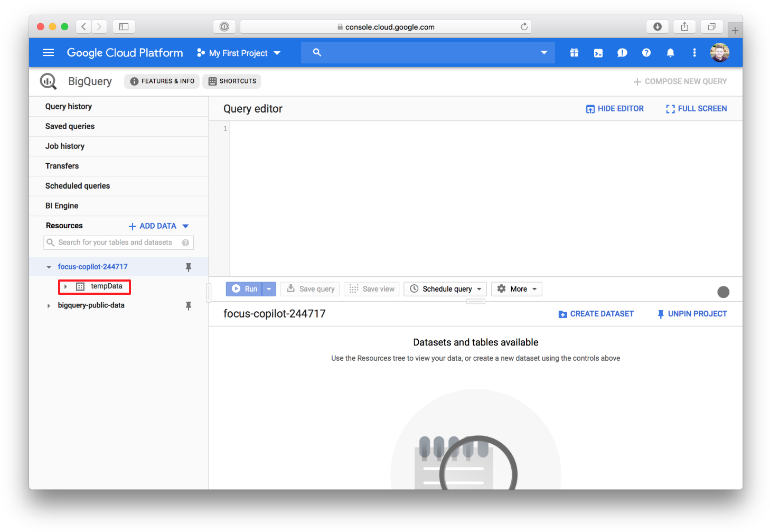Image resolution: width=770 pixels, height=532 pixels.
Task: Click the tempData dataset grid icon
Action: pos(80,286)
